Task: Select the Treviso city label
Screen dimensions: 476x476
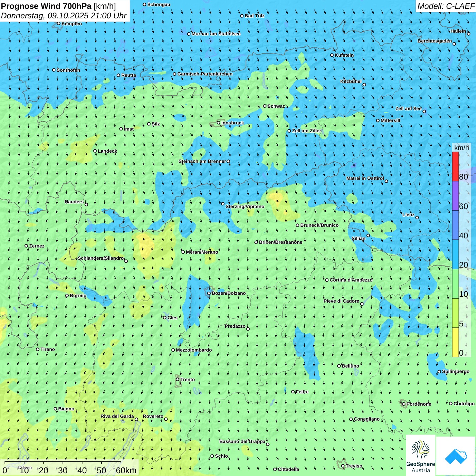Action: pos(354,466)
